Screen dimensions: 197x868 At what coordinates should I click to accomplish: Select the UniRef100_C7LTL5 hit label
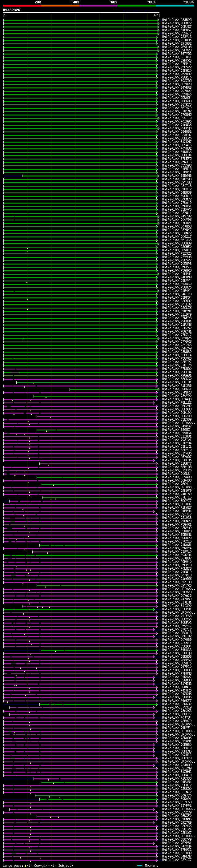(x=177, y=497)
